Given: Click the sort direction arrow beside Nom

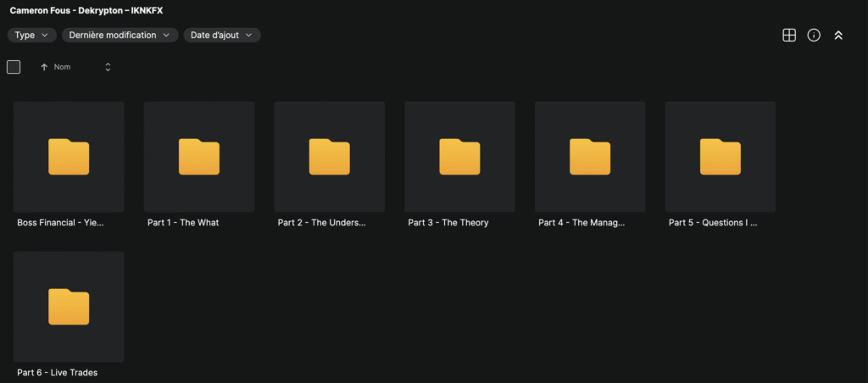Looking at the screenshot, I should 44,67.
